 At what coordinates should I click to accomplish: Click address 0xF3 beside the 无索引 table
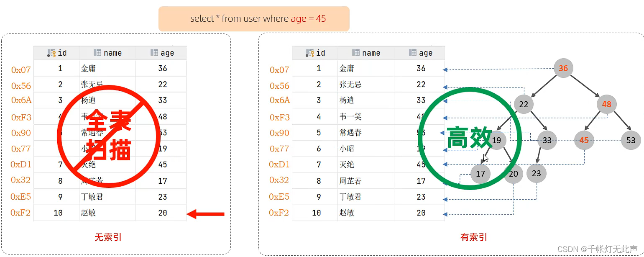point(21,117)
